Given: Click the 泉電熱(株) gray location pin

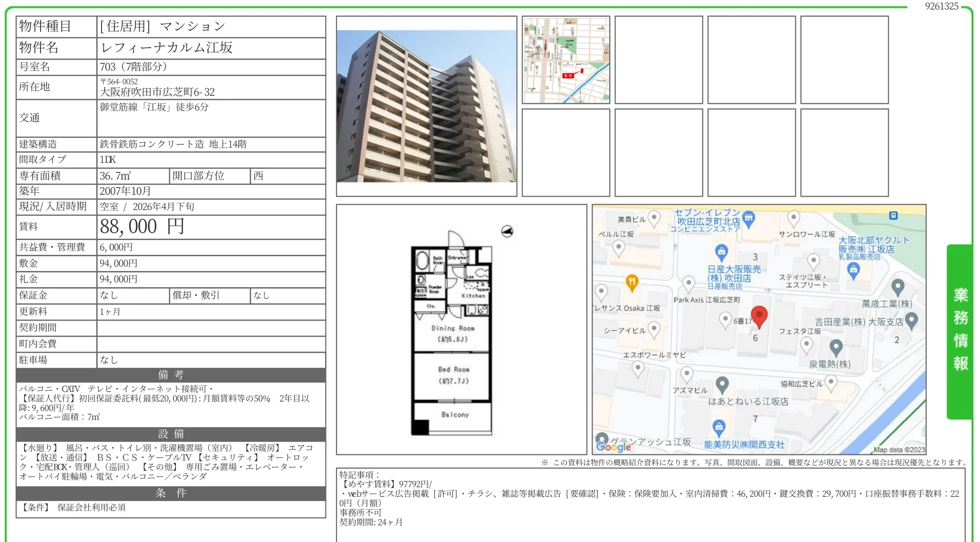Looking at the screenshot, I should click(x=836, y=347).
